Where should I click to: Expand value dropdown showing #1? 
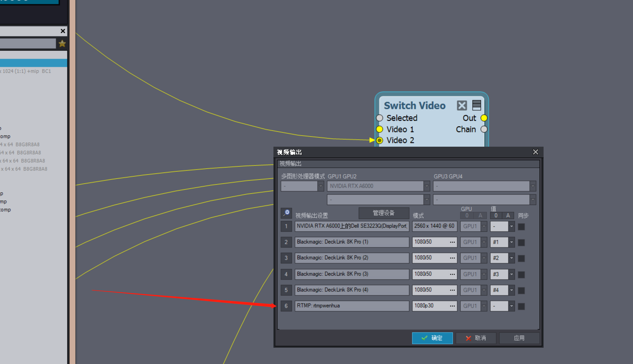511,242
